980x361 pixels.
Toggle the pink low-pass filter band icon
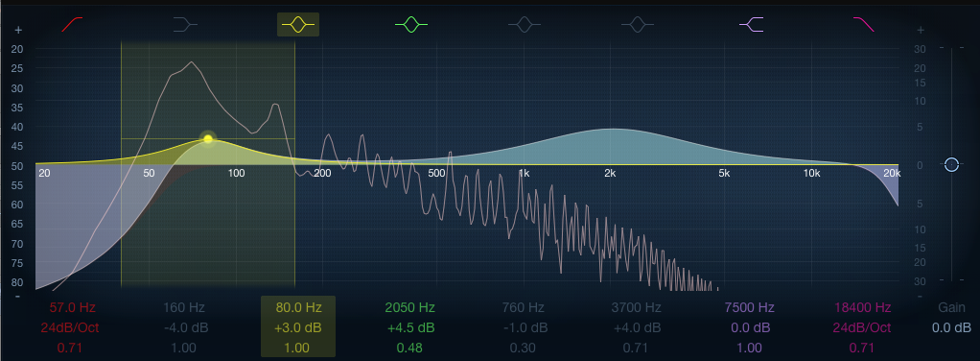click(x=864, y=24)
